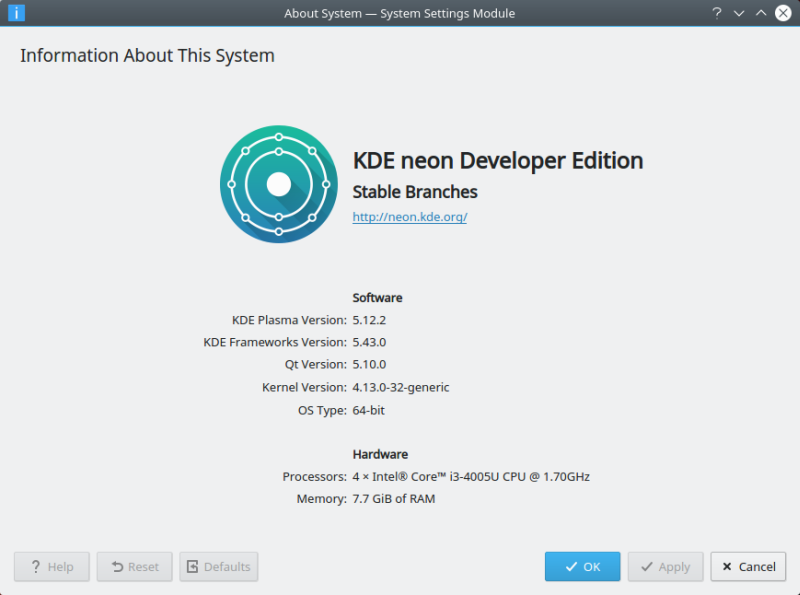Restore settings with the Defaults button

pos(218,567)
